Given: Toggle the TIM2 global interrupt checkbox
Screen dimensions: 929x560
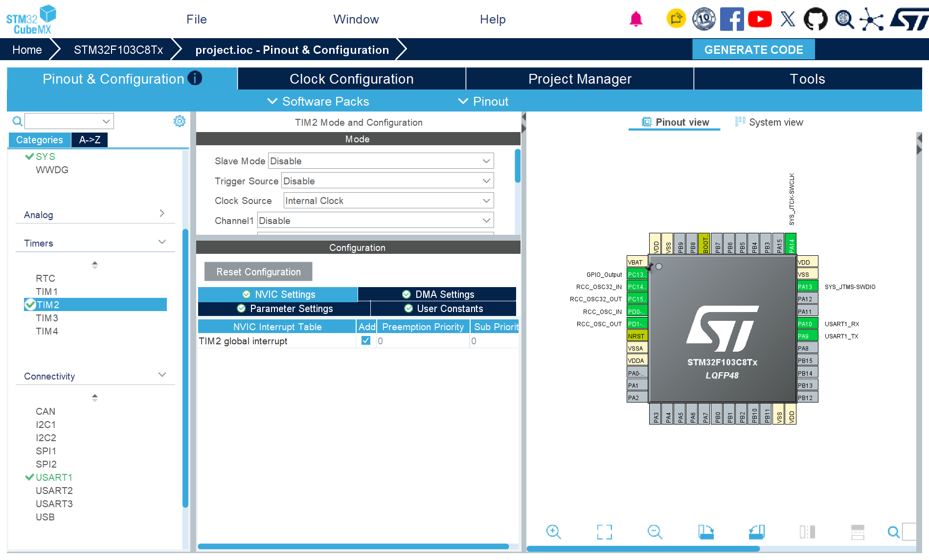Looking at the screenshot, I should pos(365,340).
